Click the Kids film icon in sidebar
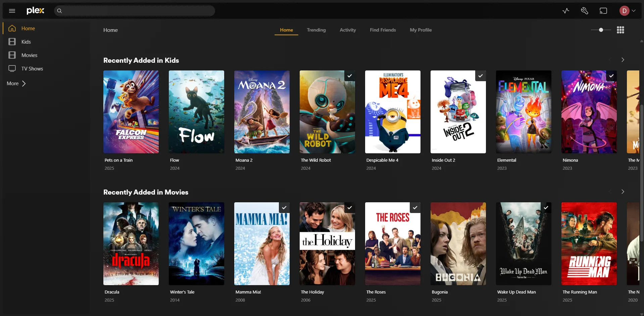 point(12,42)
